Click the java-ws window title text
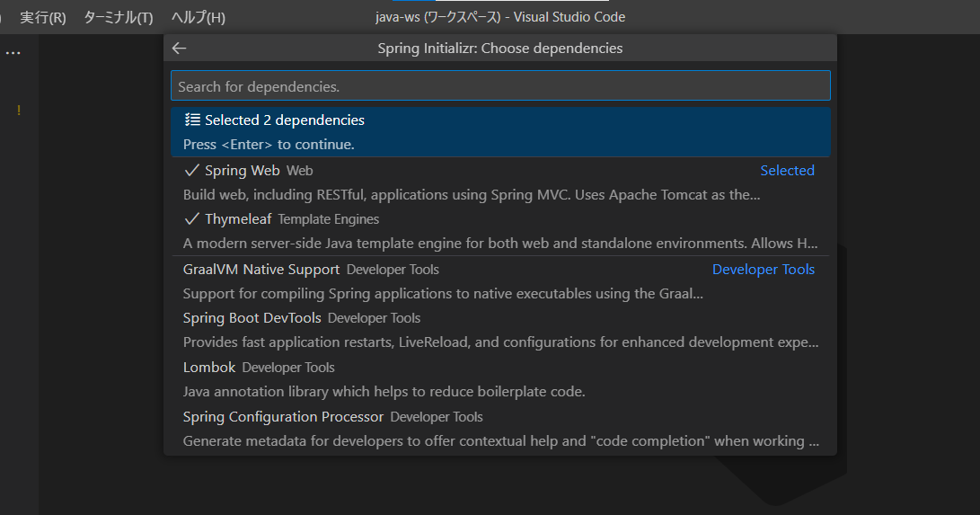980x515 pixels. (x=499, y=17)
